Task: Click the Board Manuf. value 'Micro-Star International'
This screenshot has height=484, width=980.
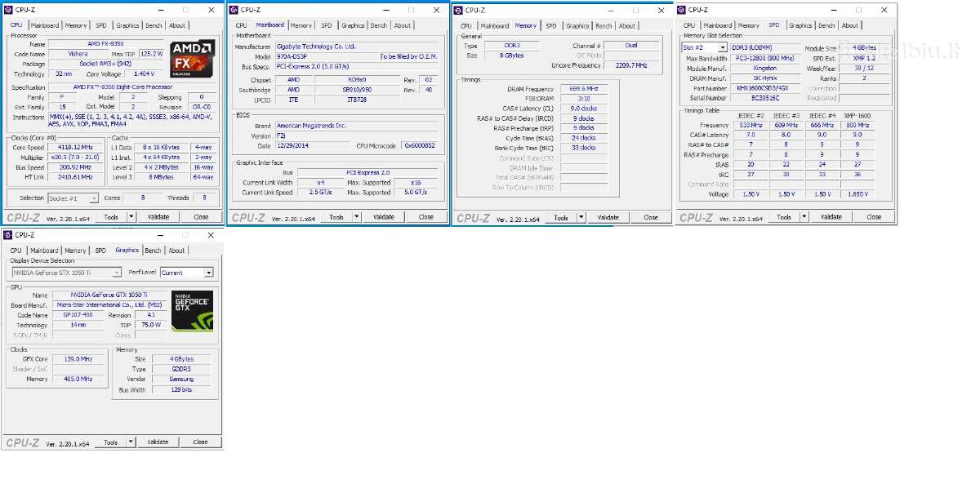Action: pyautogui.click(x=109, y=304)
